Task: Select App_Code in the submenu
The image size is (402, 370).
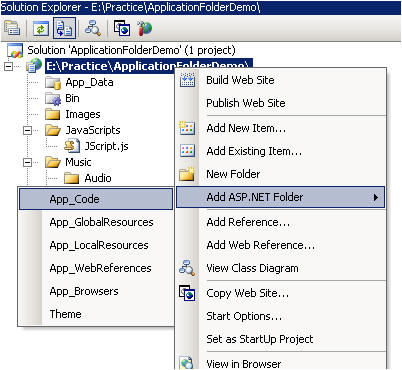Action: pos(96,199)
